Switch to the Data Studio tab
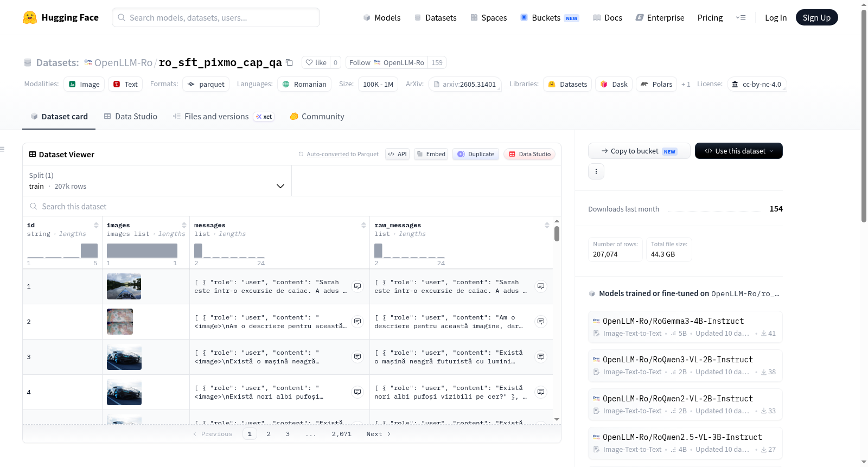The width and height of the screenshot is (868, 467). 131,116
